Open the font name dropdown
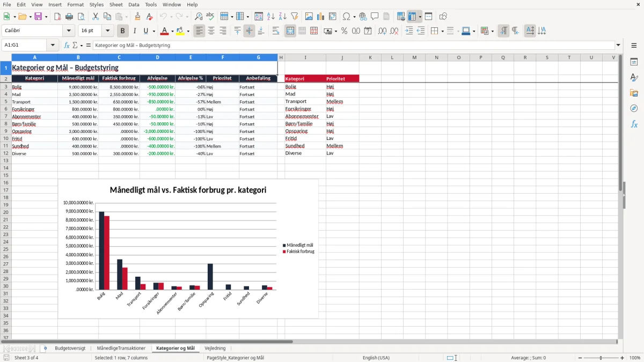The height and width of the screenshot is (362, 644). [x=68, y=31]
